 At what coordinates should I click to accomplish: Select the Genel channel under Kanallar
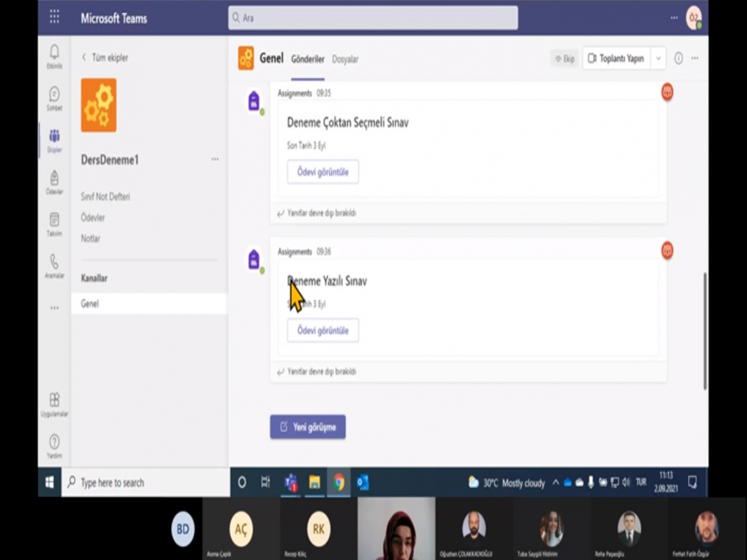pos(149,304)
